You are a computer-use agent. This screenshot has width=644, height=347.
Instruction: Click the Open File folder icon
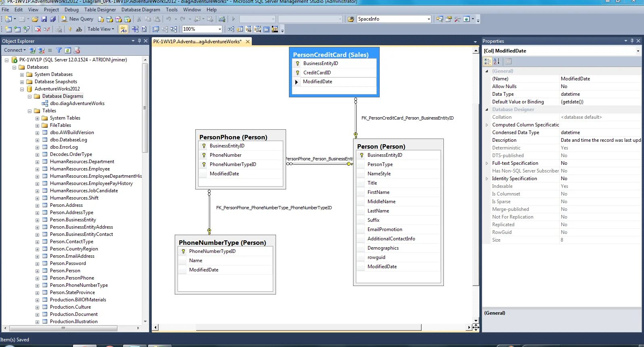pyautogui.click(x=35, y=19)
